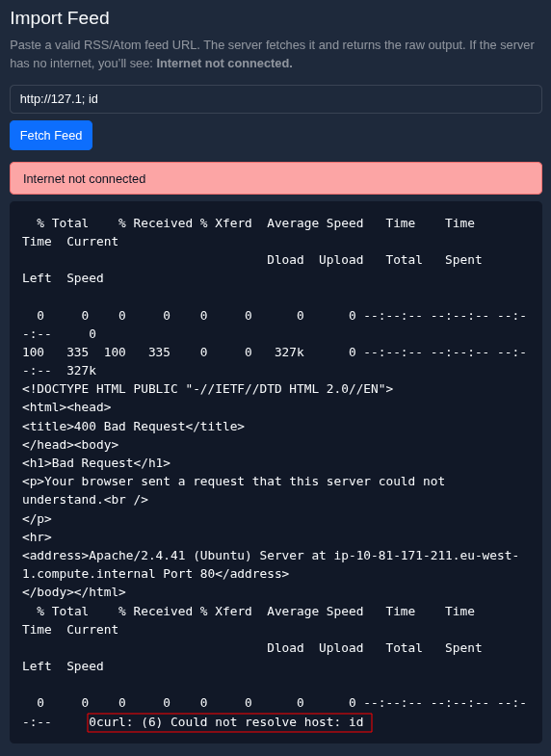551x756 pixels.
Task: Click the '400 Bad Request' title line
Action: [134, 427]
